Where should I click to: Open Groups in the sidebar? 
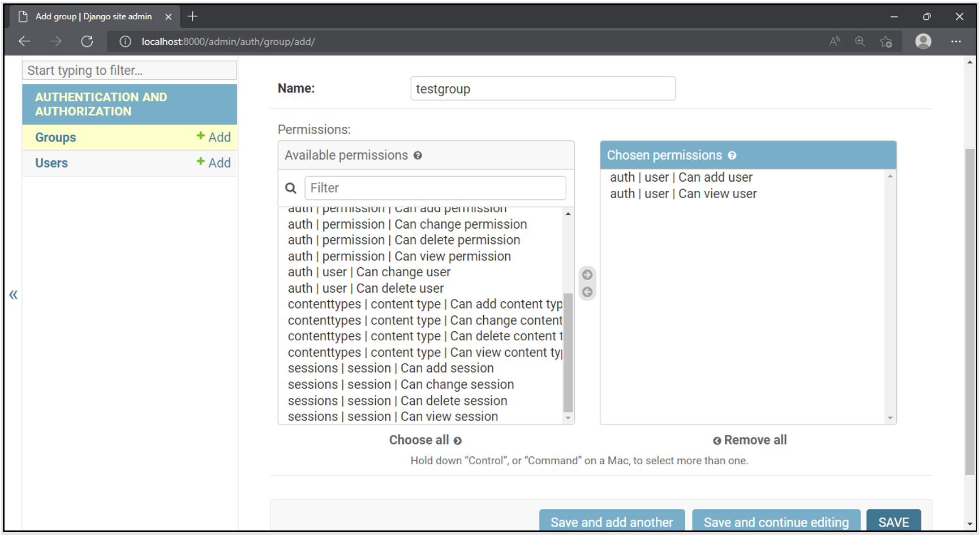tap(55, 138)
